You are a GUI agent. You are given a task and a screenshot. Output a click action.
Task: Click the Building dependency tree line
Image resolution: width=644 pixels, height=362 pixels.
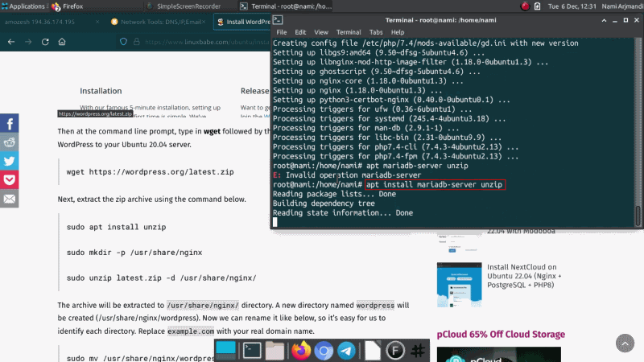(x=324, y=204)
